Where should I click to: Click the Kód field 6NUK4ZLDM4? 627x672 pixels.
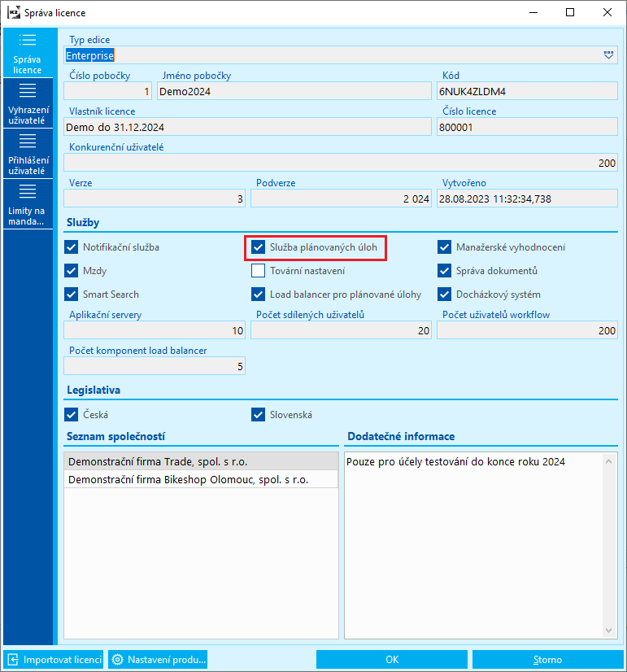point(527,91)
